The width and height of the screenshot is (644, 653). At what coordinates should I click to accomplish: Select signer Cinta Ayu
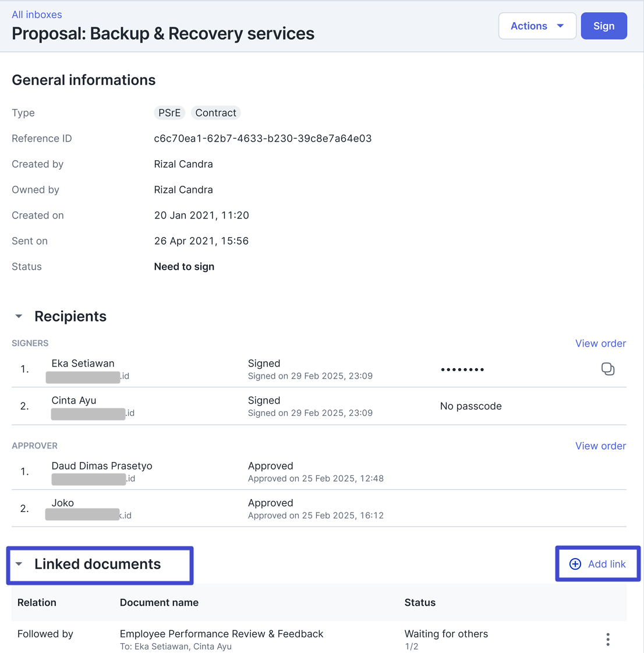click(x=74, y=401)
